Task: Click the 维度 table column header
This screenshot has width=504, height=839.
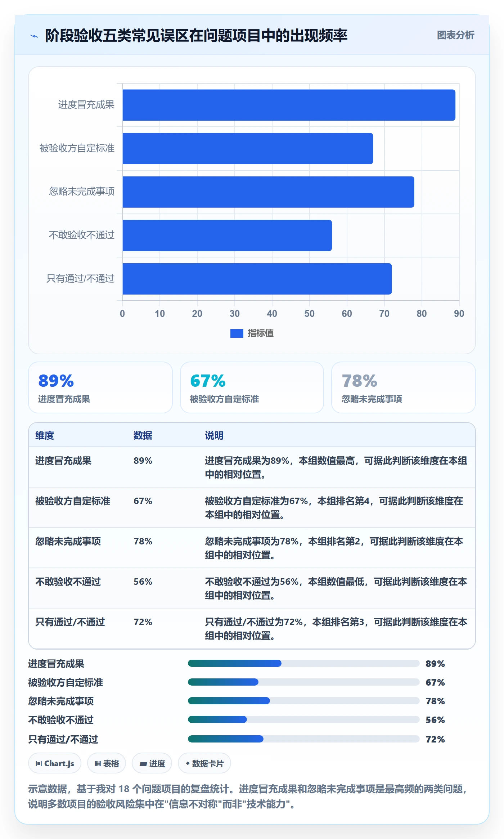Action: [x=45, y=435]
